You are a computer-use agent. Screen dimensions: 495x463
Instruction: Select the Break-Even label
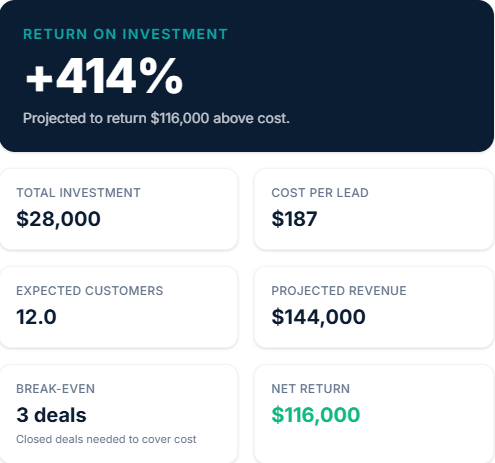pos(56,389)
